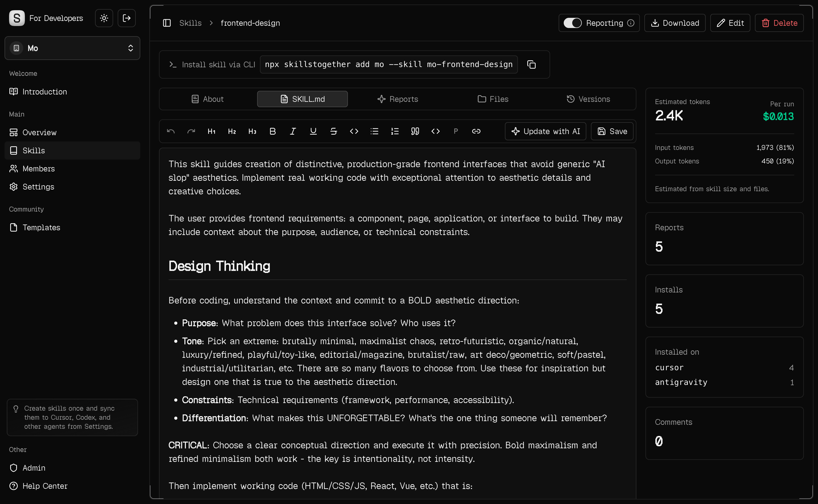The width and height of the screenshot is (818, 504).
Task: Toggle light mode with sun icon
Action: [x=104, y=18]
